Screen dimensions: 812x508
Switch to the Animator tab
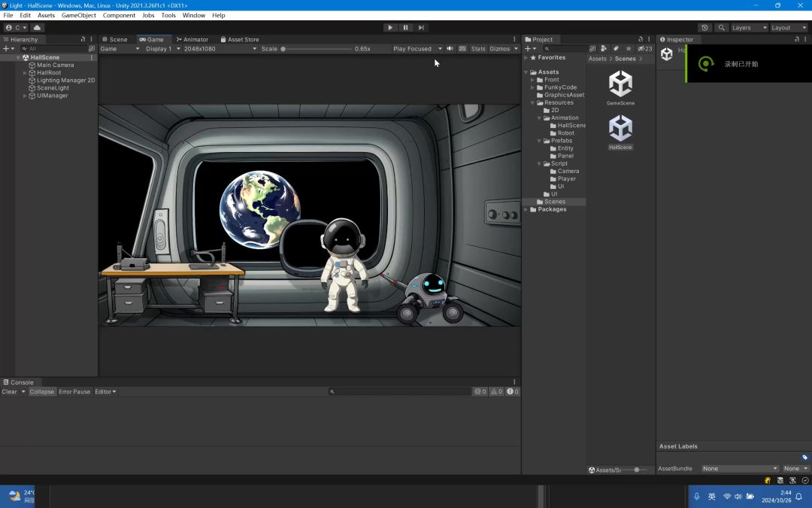coord(192,39)
